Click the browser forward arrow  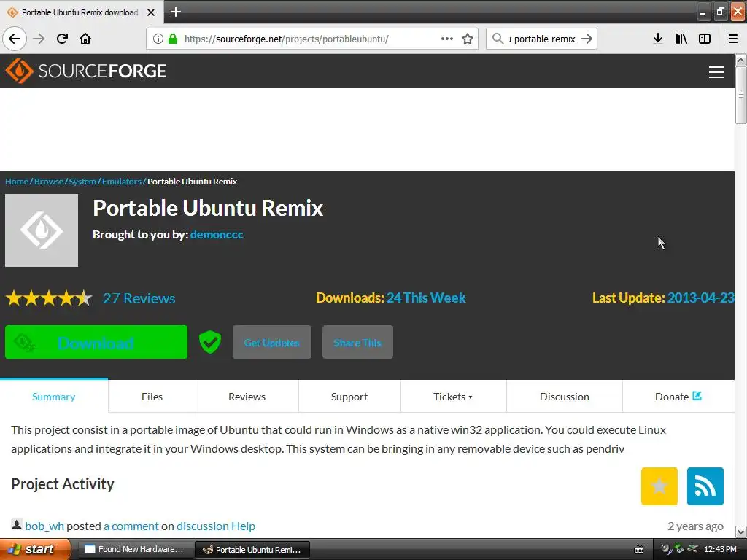click(39, 39)
